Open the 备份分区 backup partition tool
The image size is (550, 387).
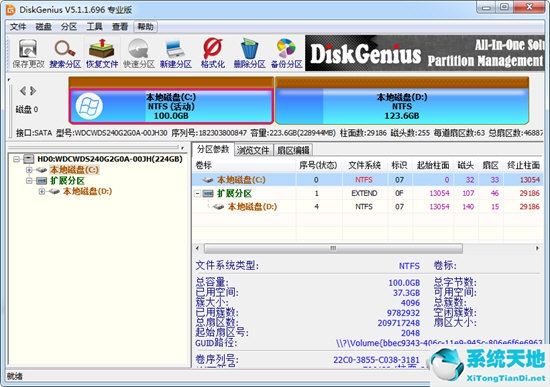click(287, 53)
